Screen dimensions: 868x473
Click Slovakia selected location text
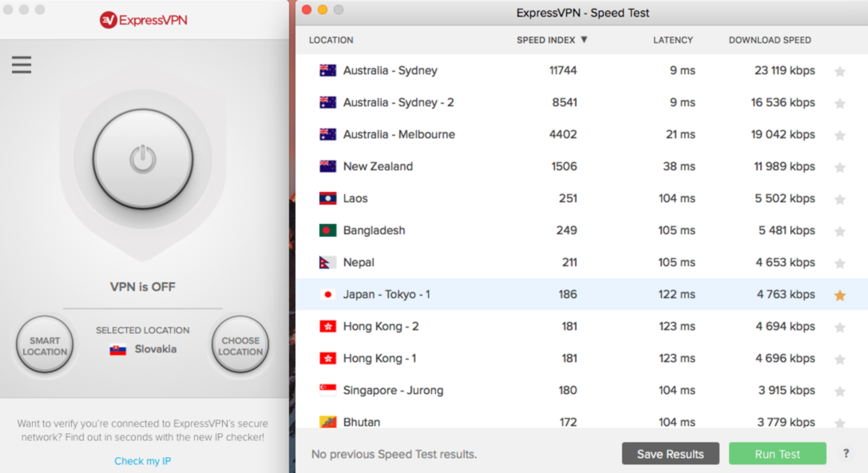coord(156,349)
